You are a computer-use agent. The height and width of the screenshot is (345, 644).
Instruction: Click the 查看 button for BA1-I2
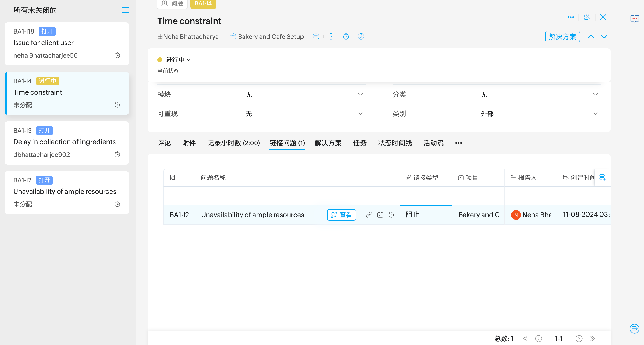click(341, 215)
